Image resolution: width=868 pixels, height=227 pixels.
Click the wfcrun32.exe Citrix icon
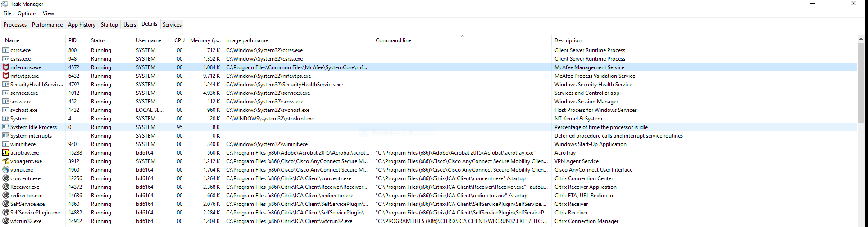click(6, 221)
